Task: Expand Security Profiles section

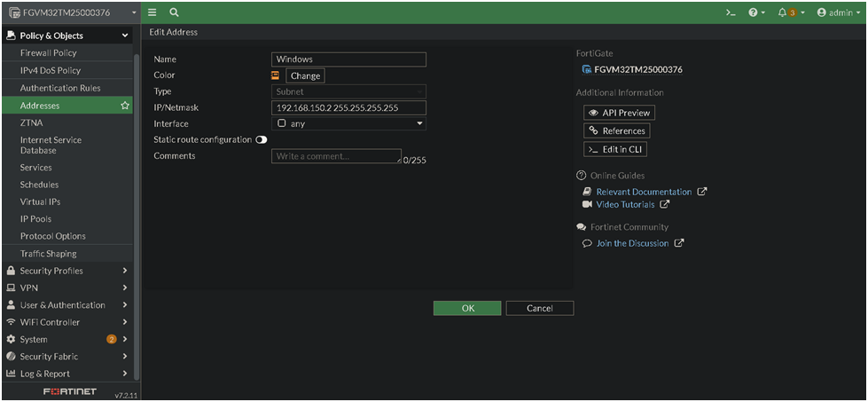Action: pos(66,271)
